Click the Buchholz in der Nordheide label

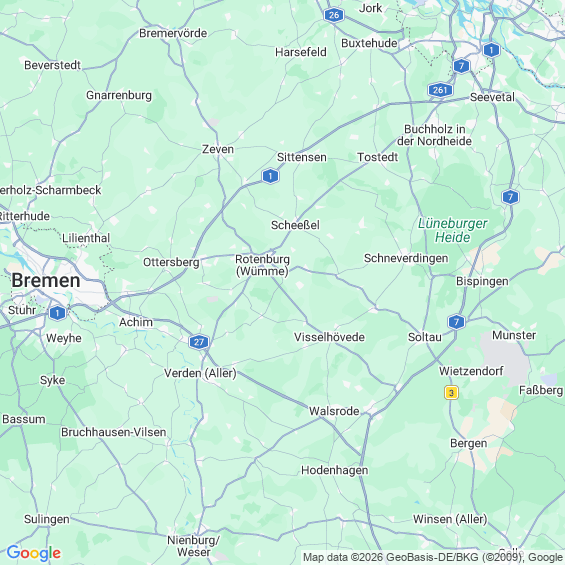pos(434,135)
